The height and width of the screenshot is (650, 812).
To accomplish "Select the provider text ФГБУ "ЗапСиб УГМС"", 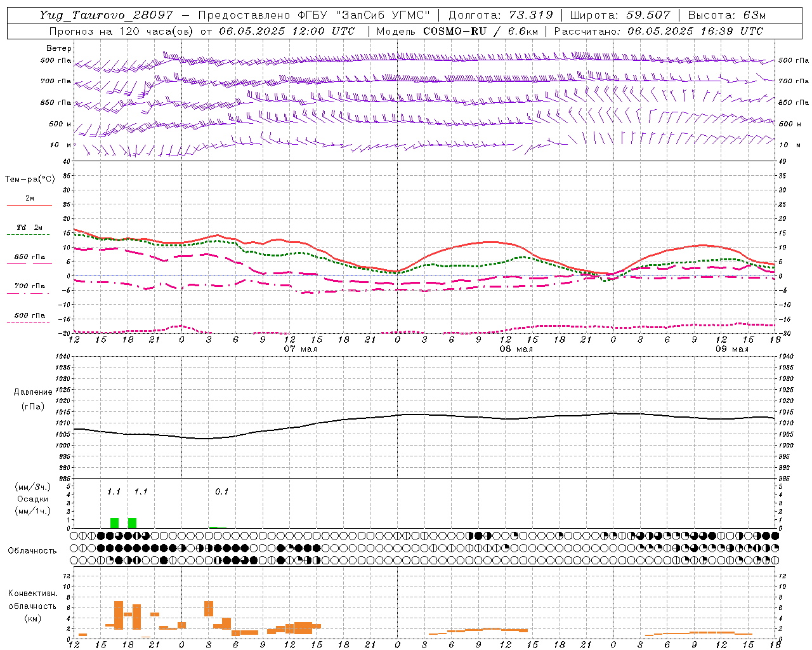I will pos(363,15).
